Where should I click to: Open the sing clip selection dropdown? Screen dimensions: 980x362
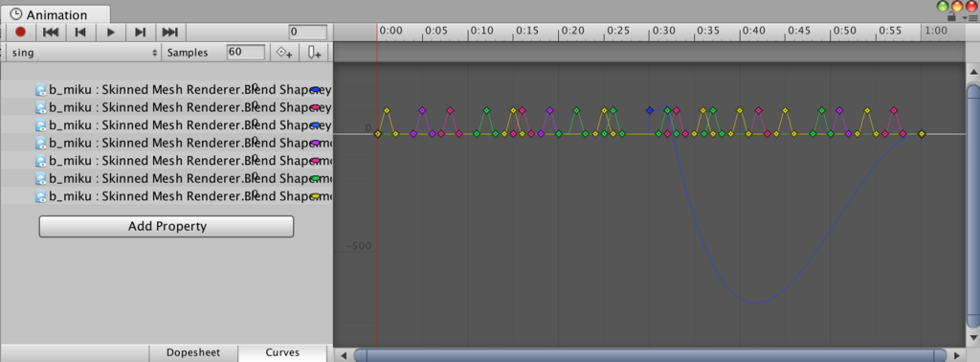click(x=85, y=53)
